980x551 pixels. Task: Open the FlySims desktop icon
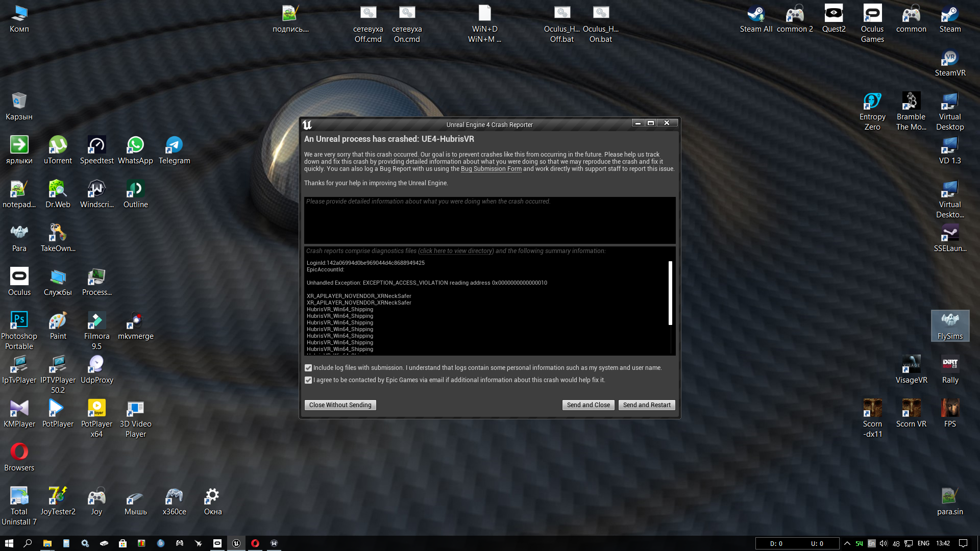(950, 325)
